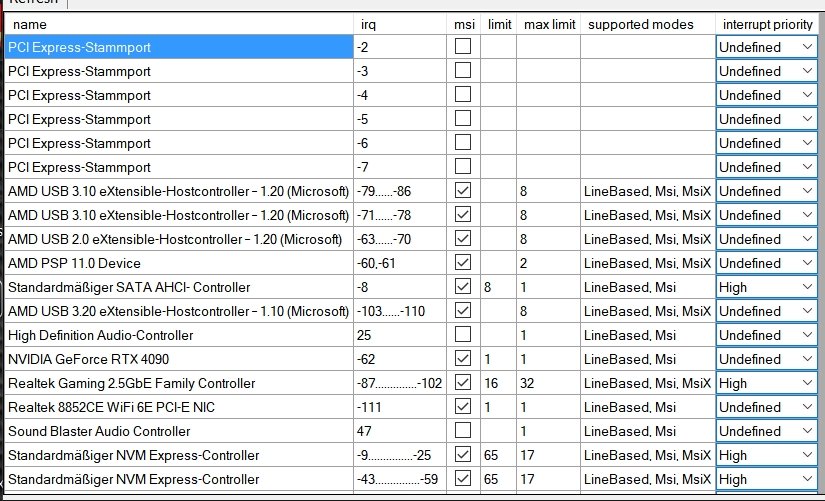Disable MSI for AMD USB 3.10 irq -79...-86
Screen dimensions: 825x501
[x=463, y=191]
